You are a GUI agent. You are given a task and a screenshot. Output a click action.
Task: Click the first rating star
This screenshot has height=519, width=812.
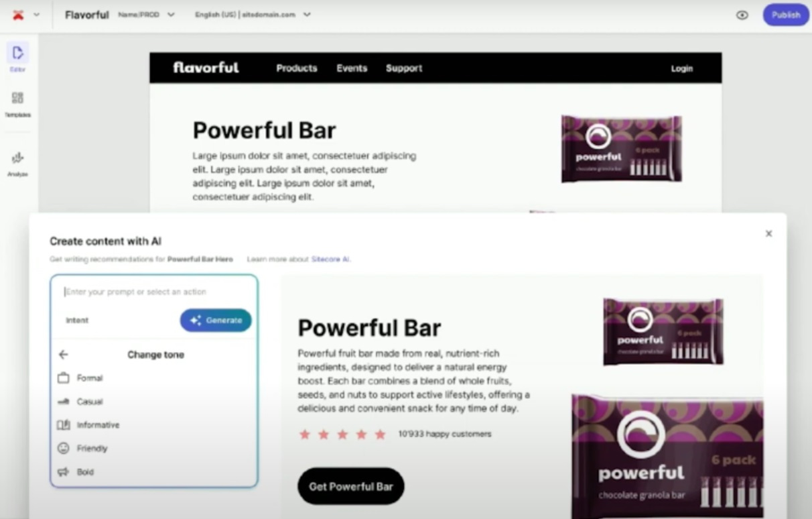point(305,435)
